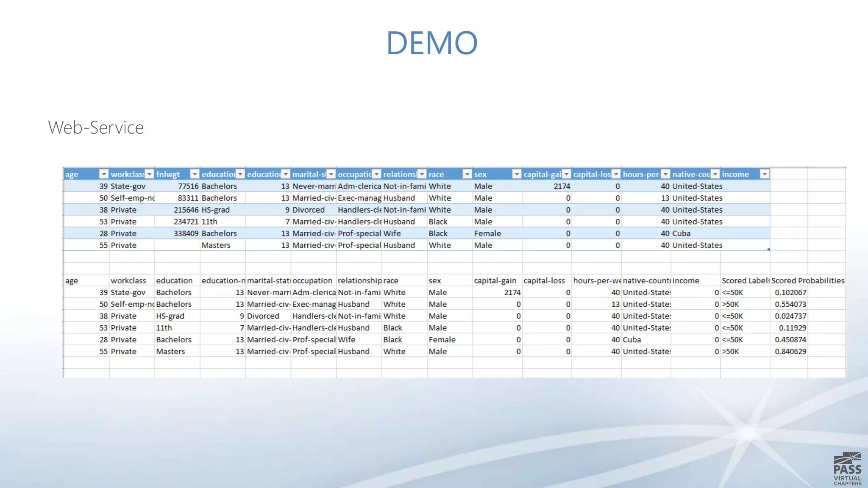This screenshot has width=868, height=488.
Task: Select the lower table income header
Action: click(x=696, y=280)
